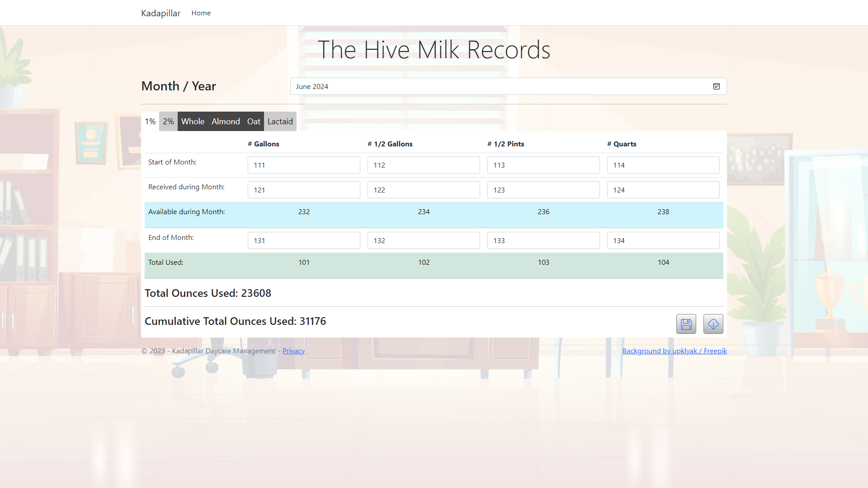Open the Privacy link in footer
868x488 pixels.
[x=293, y=351]
